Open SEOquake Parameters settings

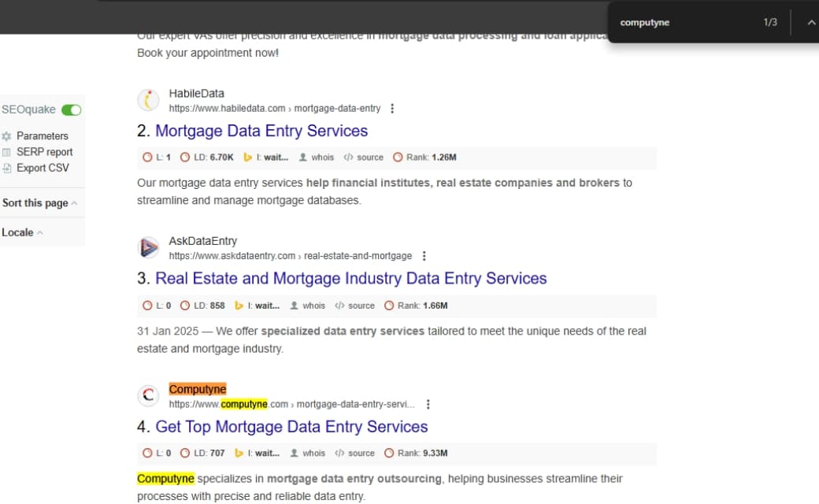[x=43, y=135]
